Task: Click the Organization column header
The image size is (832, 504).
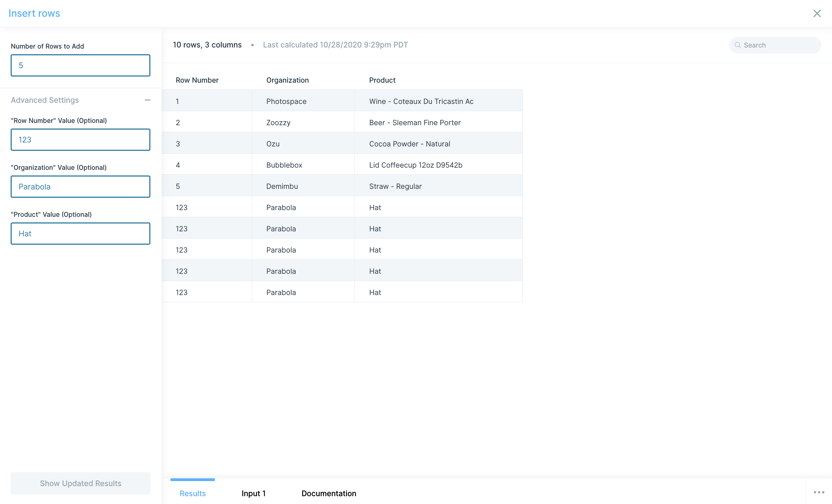Action: pyautogui.click(x=288, y=80)
